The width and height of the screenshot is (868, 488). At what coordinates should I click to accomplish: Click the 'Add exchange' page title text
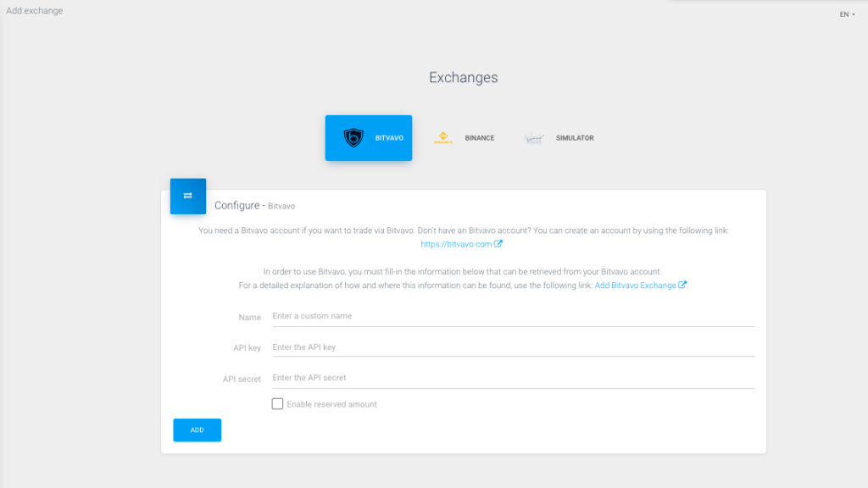[x=34, y=10]
